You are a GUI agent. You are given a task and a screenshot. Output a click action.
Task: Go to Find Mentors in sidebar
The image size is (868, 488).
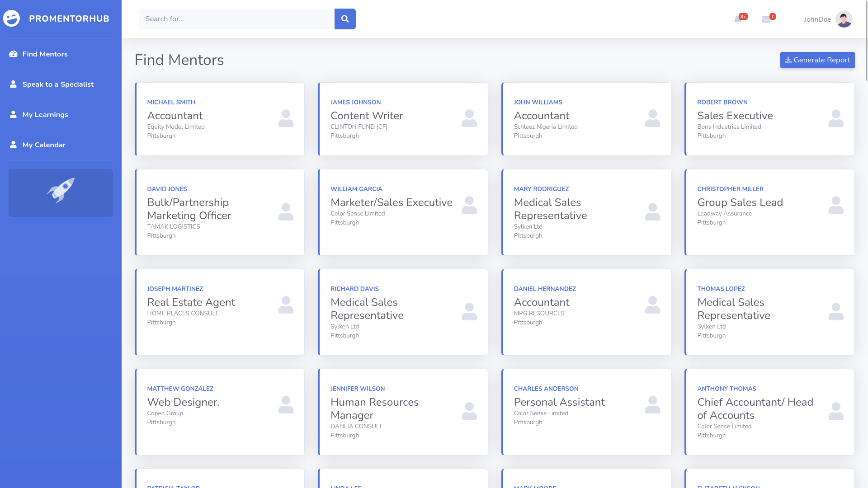pos(45,54)
